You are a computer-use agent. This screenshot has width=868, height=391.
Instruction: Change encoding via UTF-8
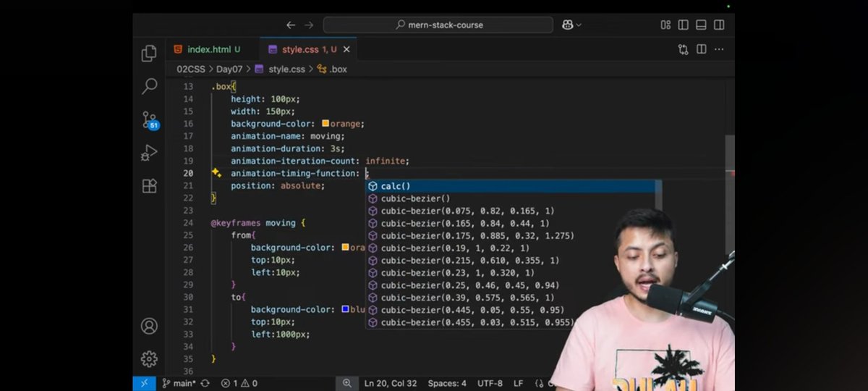[490, 383]
